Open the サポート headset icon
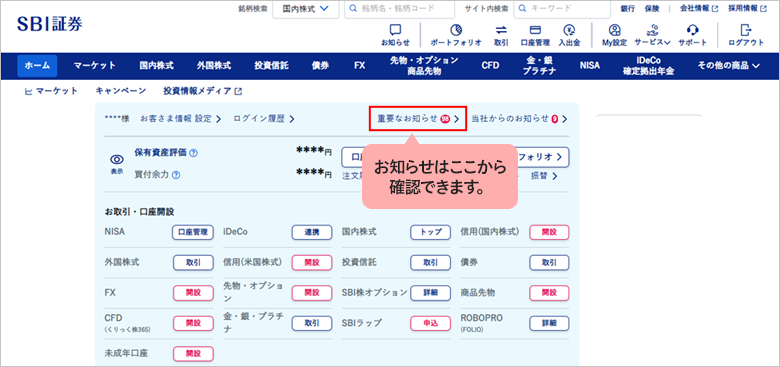The height and width of the screenshot is (367, 780). tap(692, 35)
